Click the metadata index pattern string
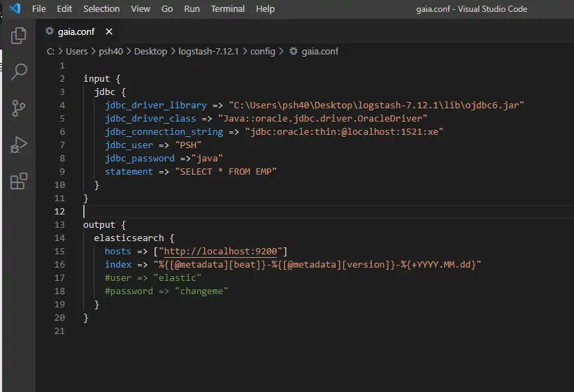574x392 pixels. [317, 264]
